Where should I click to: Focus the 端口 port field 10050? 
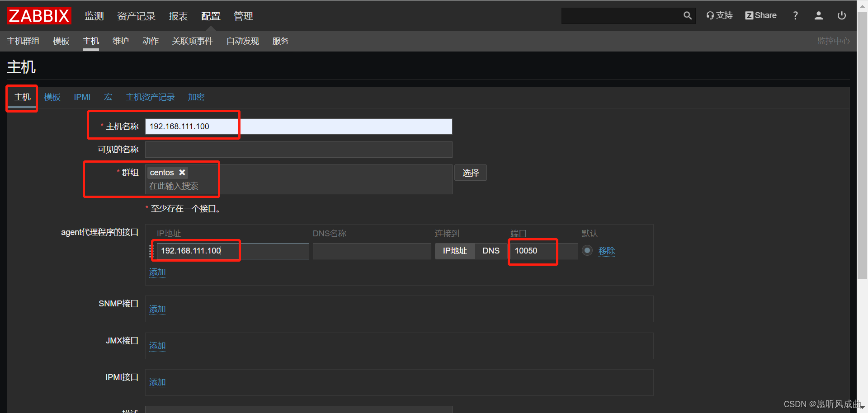click(x=544, y=251)
